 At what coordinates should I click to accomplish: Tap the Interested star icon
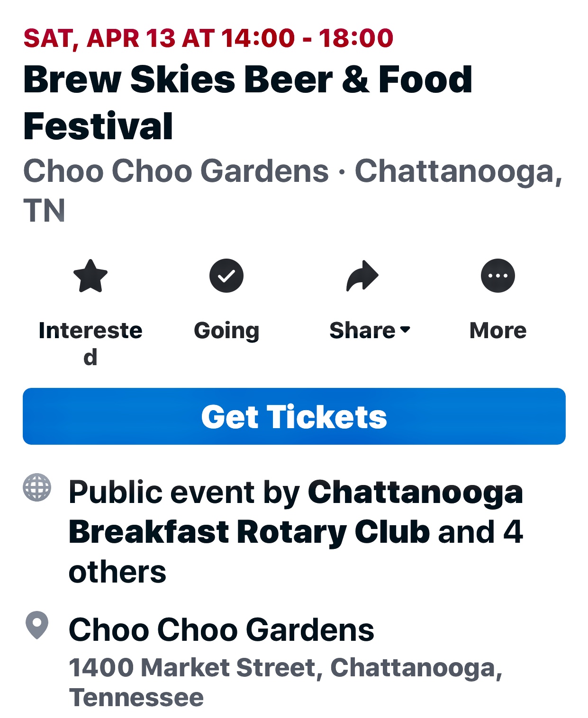point(90,276)
